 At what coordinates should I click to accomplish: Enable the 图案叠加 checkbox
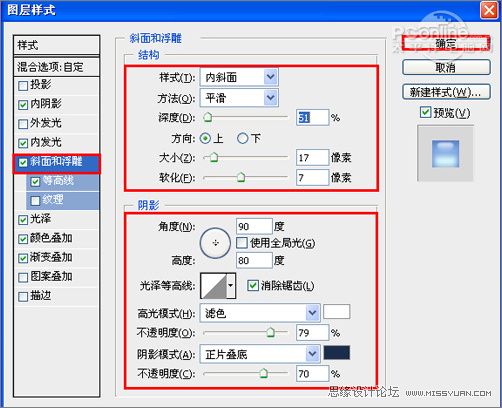pyautogui.click(x=23, y=277)
